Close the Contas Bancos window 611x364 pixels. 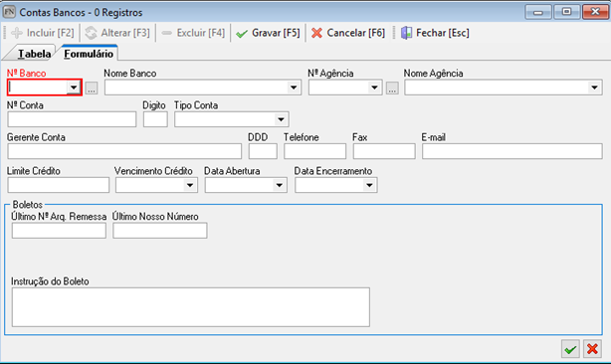point(595,12)
